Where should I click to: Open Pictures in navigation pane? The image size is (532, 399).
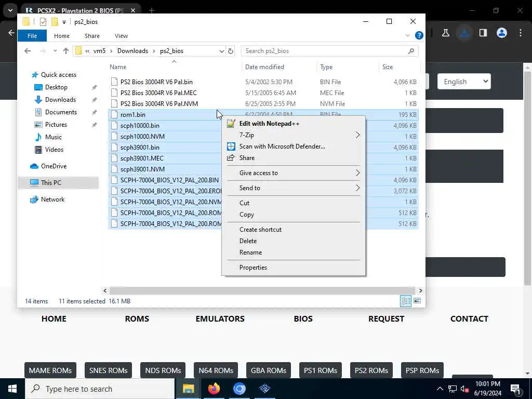click(56, 125)
